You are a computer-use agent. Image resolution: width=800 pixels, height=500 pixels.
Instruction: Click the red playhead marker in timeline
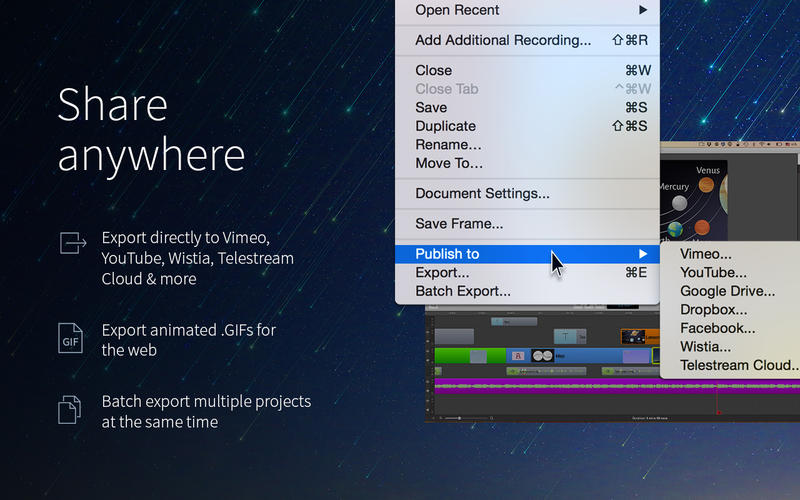pyautogui.click(x=718, y=411)
